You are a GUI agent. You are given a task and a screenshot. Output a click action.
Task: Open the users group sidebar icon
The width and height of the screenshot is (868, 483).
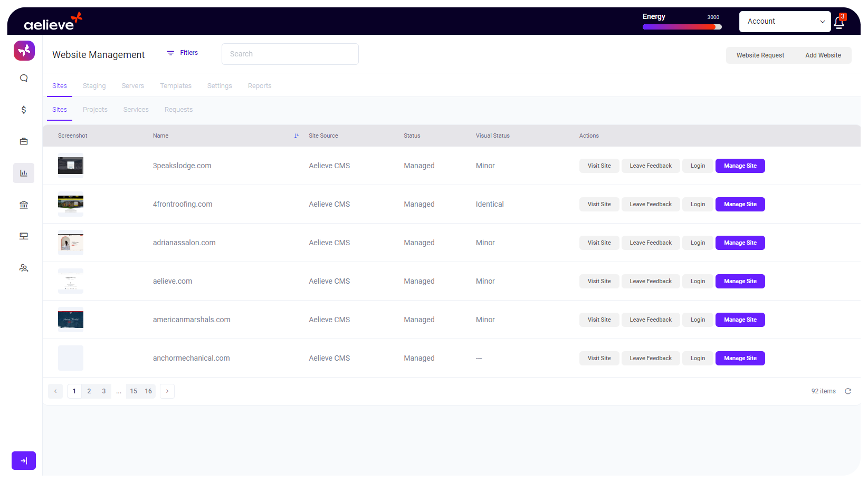(x=24, y=268)
